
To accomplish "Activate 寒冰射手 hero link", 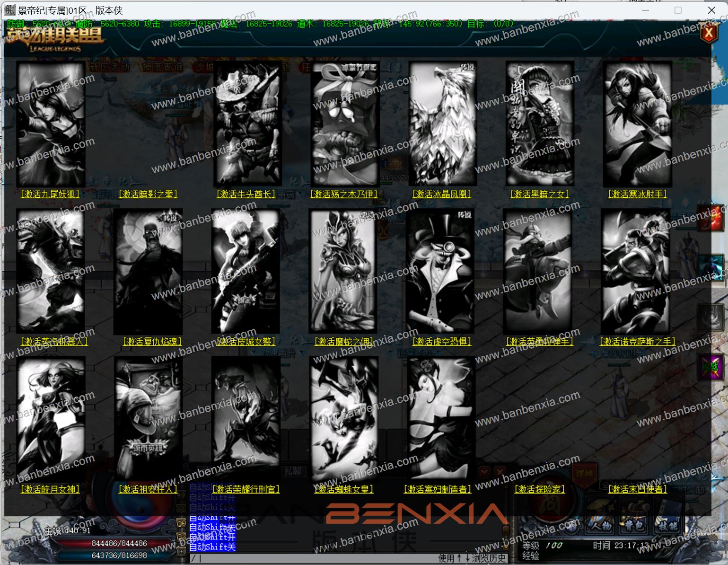I will coord(638,194).
